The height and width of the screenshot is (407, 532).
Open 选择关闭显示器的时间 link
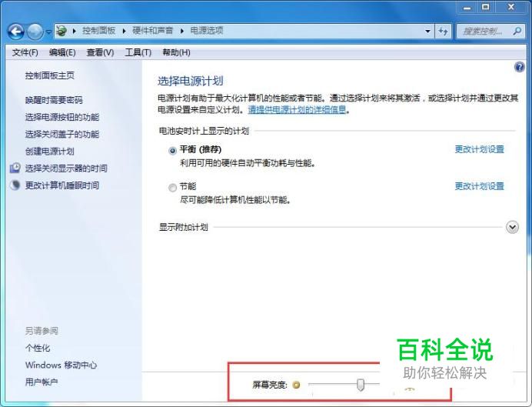pos(66,168)
